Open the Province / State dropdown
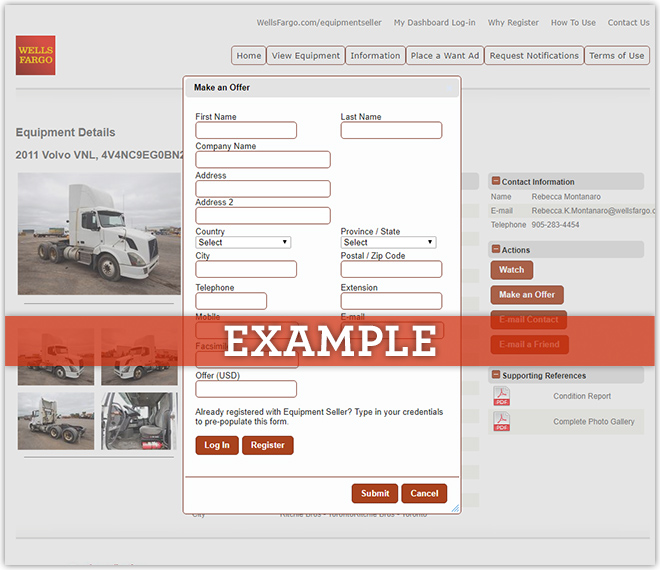The height and width of the screenshot is (570, 660). [388, 242]
